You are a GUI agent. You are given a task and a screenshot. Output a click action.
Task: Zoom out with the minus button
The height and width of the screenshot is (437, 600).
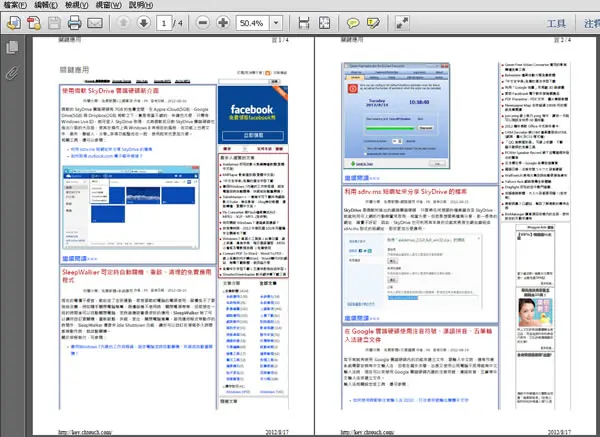point(203,23)
